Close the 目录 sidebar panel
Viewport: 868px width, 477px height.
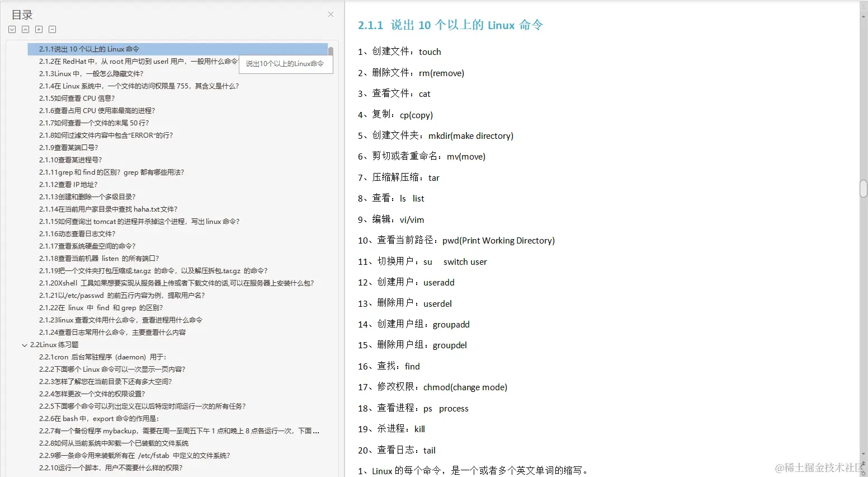tap(330, 14)
